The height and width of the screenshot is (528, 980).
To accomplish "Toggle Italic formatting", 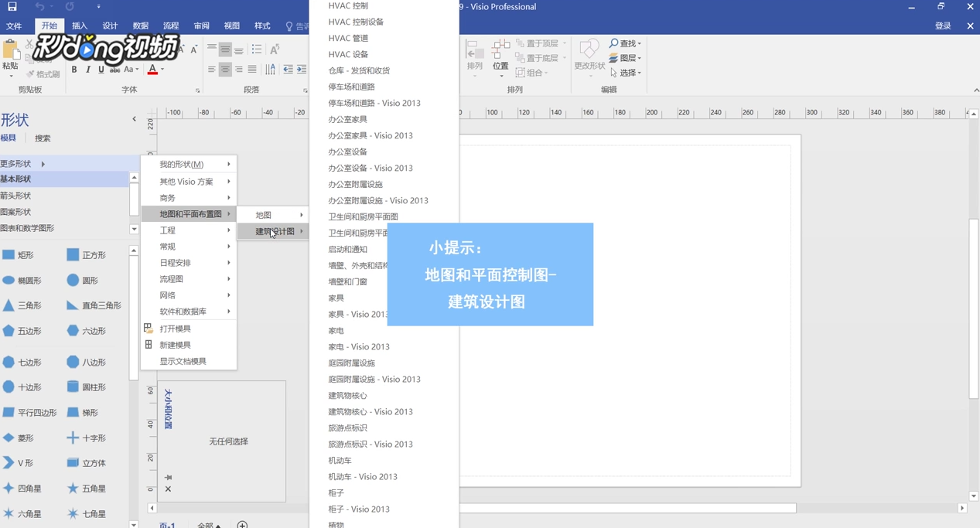I will coord(87,70).
